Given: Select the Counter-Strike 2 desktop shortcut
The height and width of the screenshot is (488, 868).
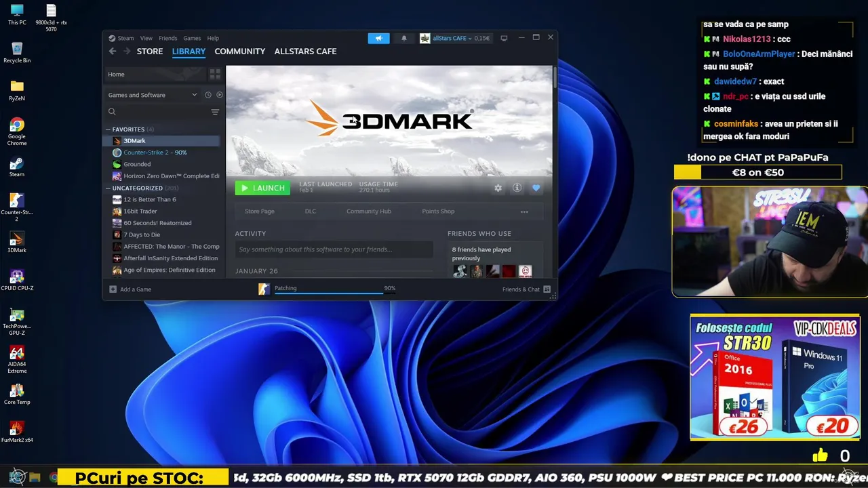Looking at the screenshot, I should pos(17,207).
